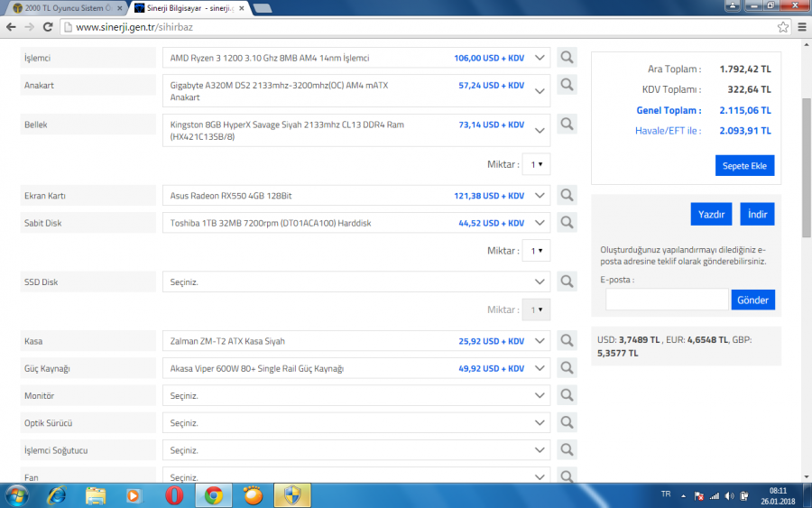
Task: Open Windows Start button
Action: 16,496
